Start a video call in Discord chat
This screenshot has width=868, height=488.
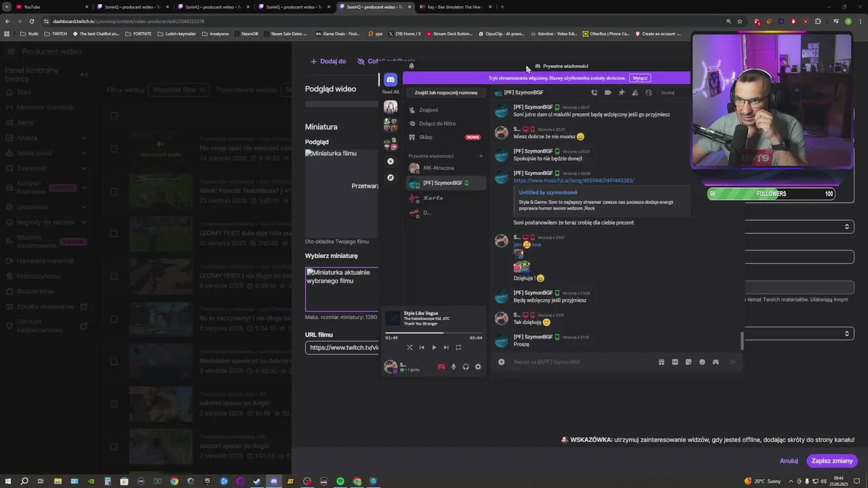608,92
